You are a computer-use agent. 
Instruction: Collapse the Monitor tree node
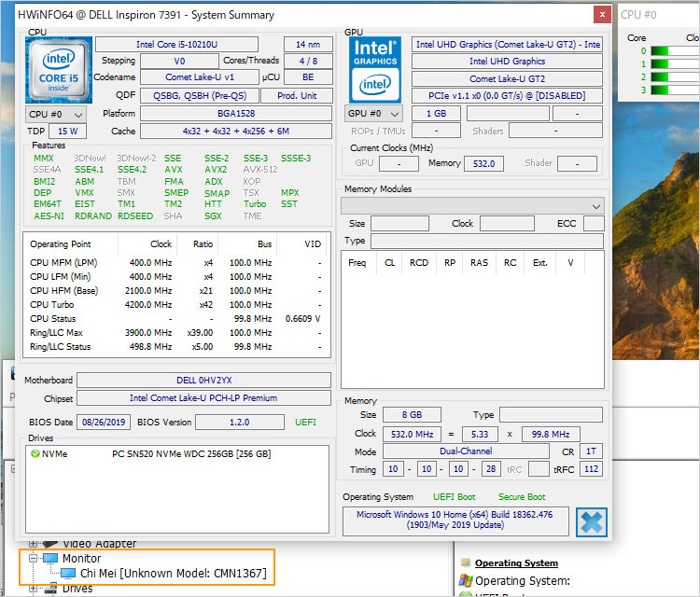click(33, 558)
